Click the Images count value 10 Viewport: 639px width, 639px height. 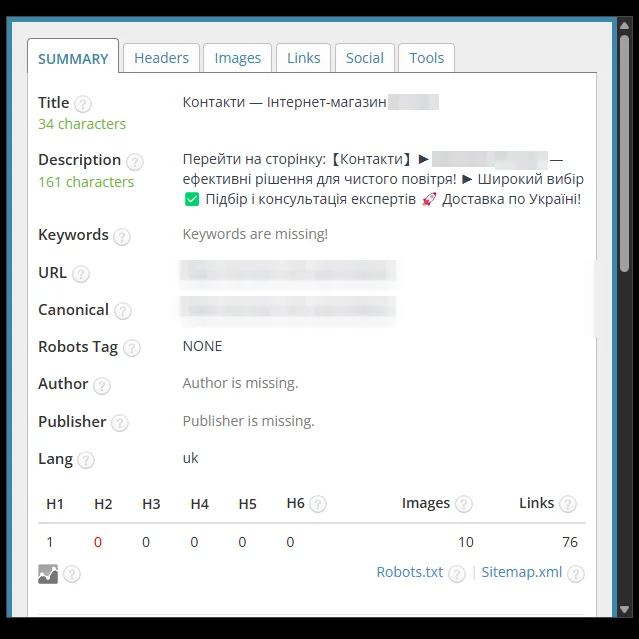[x=466, y=542]
